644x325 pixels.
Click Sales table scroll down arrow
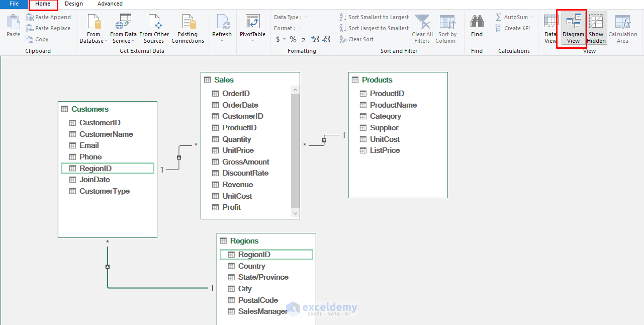point(295,214)
